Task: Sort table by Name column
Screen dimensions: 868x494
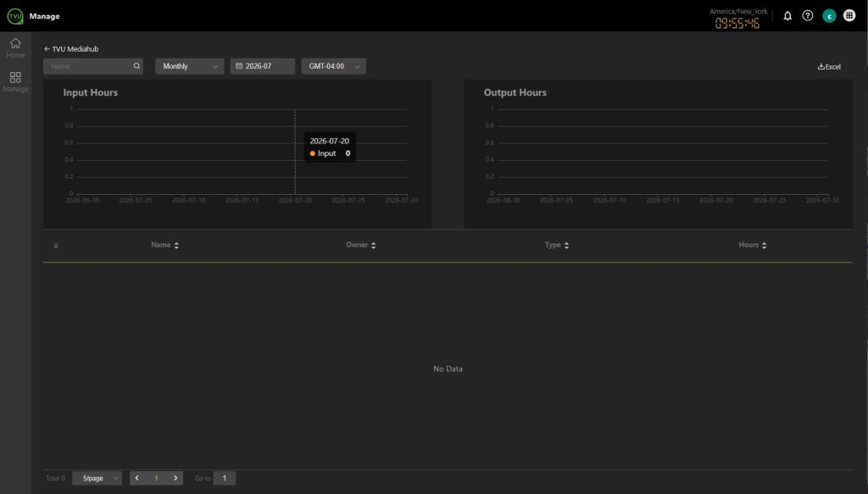Action: pos(165,245)
